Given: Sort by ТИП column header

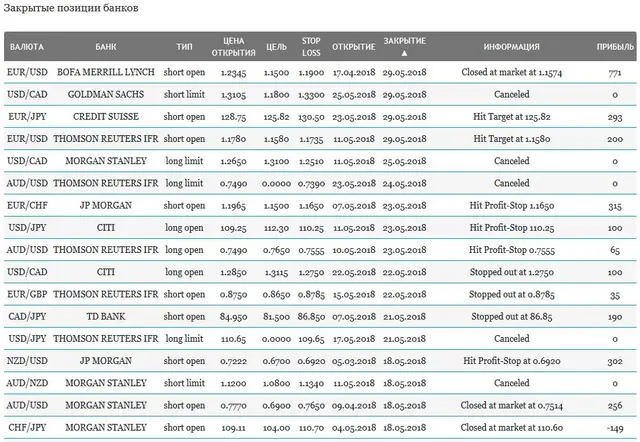Looking at the screenshot, I should pyautogui.click(x=184, y=47).
